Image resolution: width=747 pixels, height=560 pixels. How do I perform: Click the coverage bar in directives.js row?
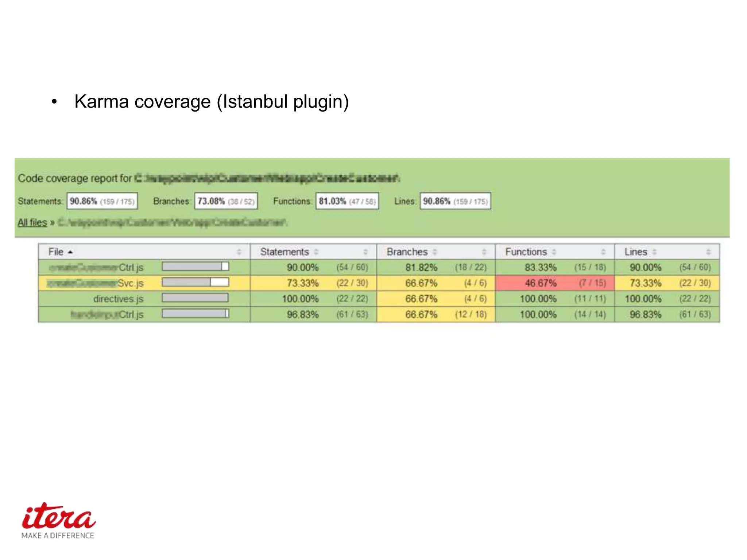tap(195, 298)
